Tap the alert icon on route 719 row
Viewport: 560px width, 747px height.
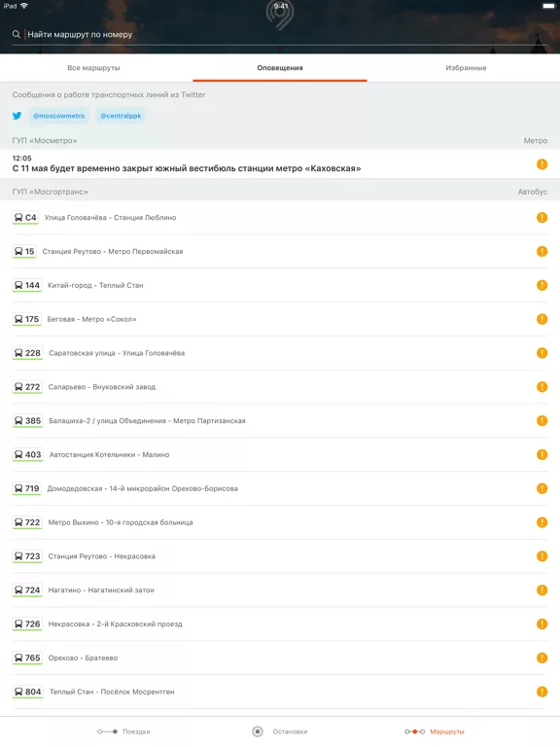click(542, 488)
